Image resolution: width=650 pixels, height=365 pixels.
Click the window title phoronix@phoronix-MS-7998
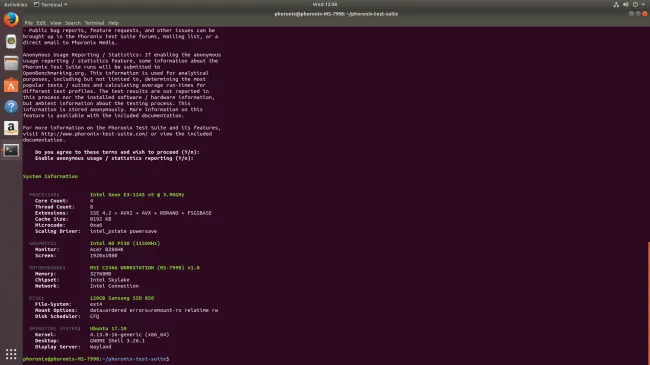[336, 14]
